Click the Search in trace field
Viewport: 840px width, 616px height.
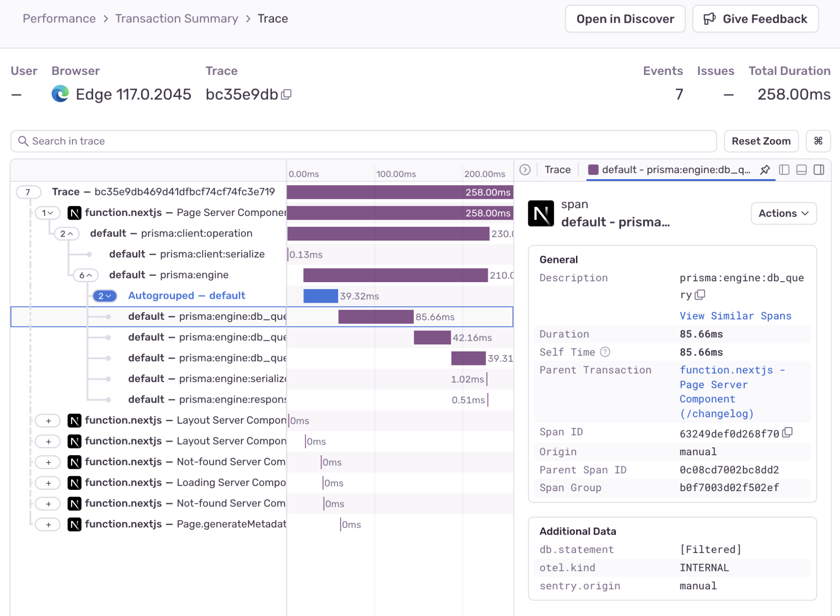[x=363, y=141]
